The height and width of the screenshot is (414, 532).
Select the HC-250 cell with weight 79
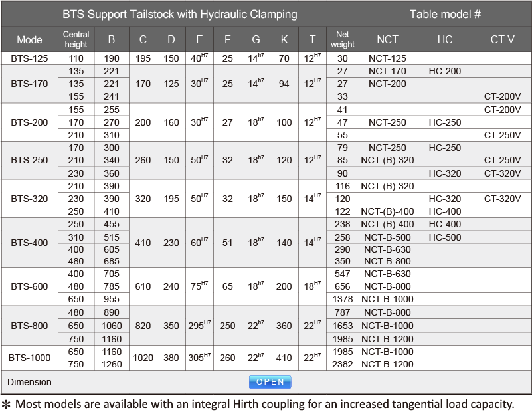pos(445,148)
